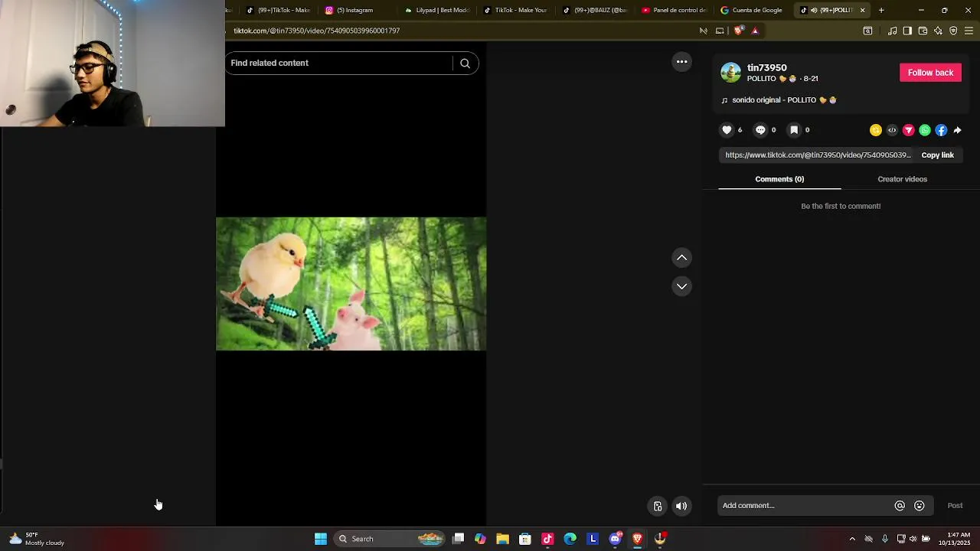
Task: Click the search magnifier icon
Action: coord(465,64)
